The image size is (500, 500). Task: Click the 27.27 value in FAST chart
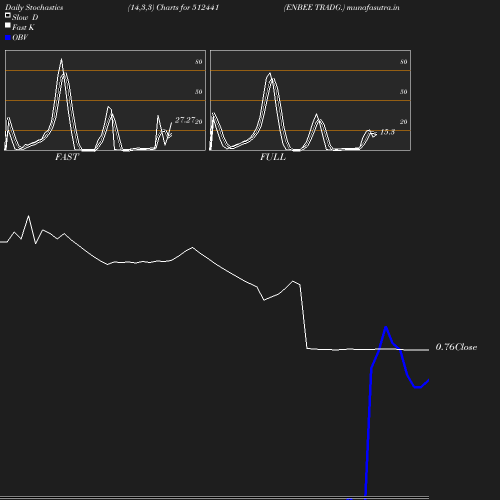click(x=185, y=120)
